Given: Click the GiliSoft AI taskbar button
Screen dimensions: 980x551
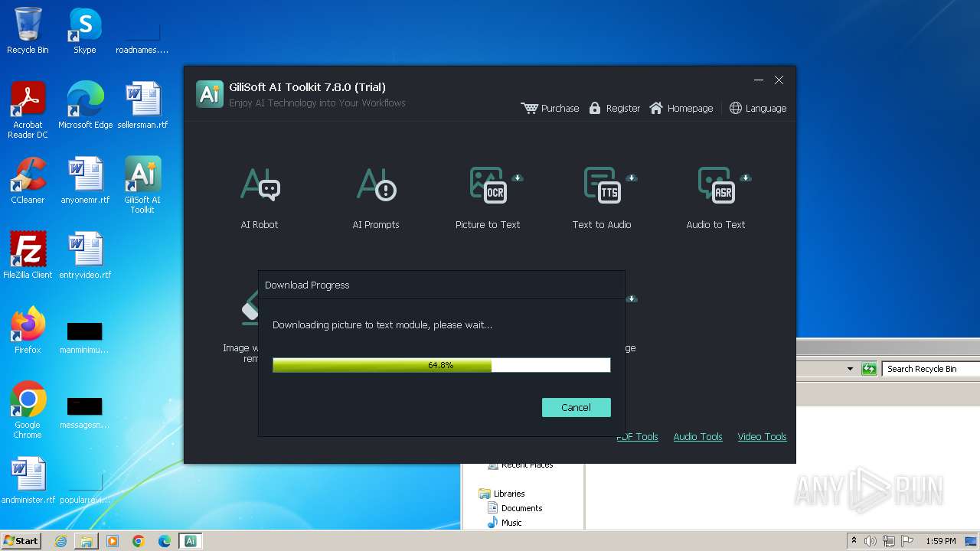Looking at the screenshot, I should [191, 541].
